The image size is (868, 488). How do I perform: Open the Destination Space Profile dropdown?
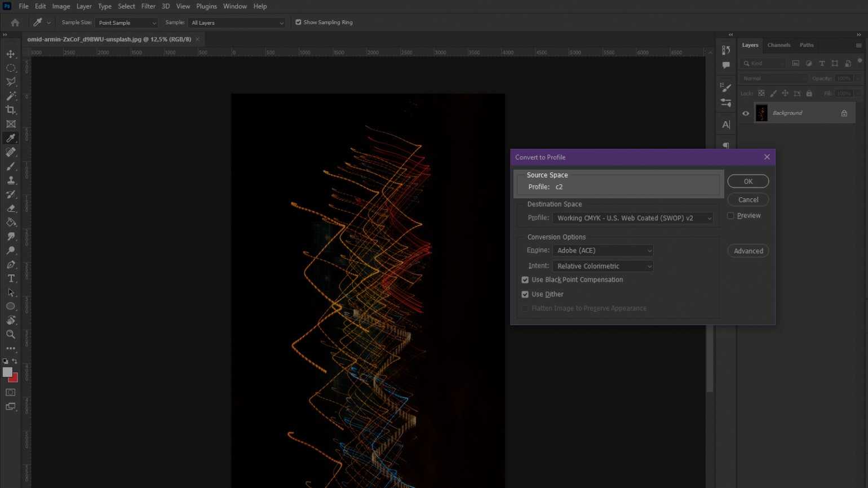click(x=632, y=218)
